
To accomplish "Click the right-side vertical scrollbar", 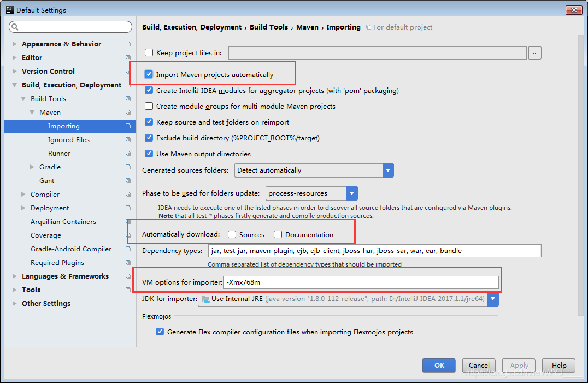I will coord(581,176).
